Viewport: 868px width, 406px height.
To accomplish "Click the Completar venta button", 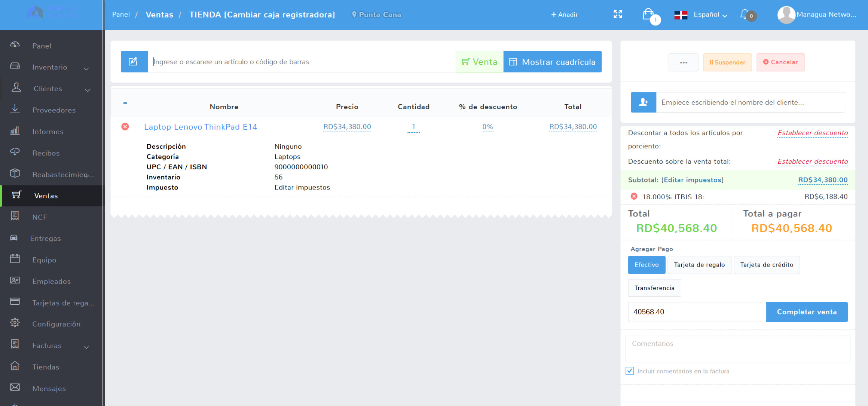I will (807, 312).
